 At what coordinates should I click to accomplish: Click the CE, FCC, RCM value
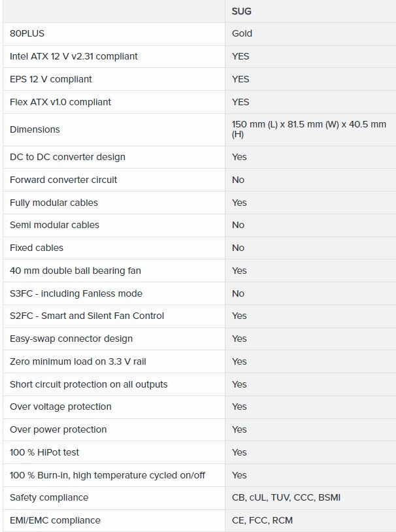[262, 520]
